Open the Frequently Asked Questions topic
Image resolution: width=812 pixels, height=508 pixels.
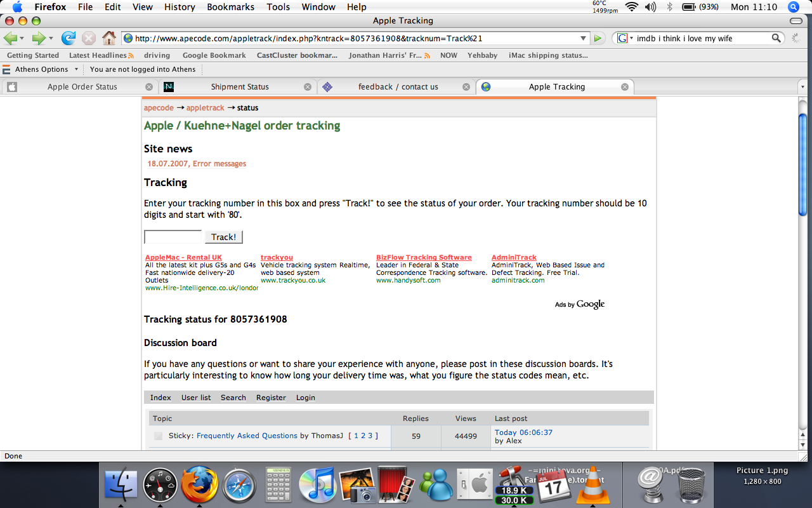pyautogui.click(x=247, y=436)
